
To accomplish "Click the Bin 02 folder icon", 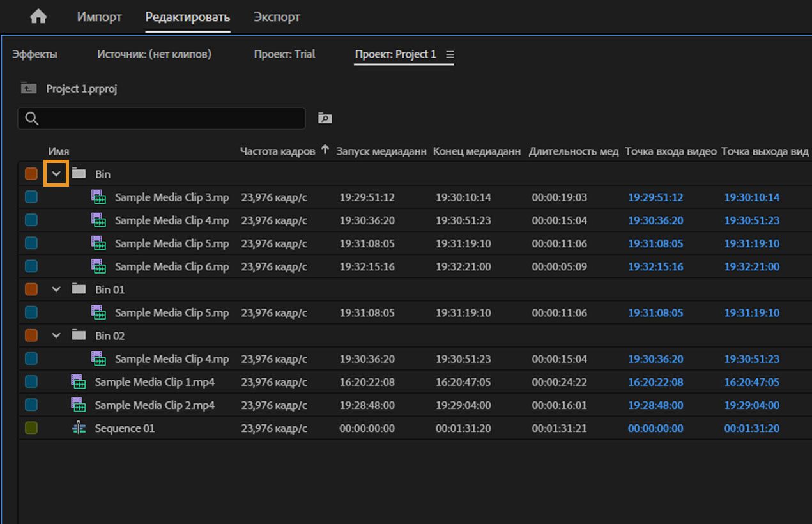I will 79,335.
